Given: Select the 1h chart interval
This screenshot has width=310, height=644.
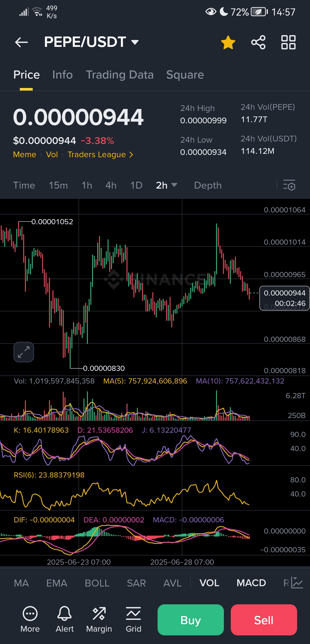Looking at the screenshot, I should pyautogui.click(x=87, y=185).
